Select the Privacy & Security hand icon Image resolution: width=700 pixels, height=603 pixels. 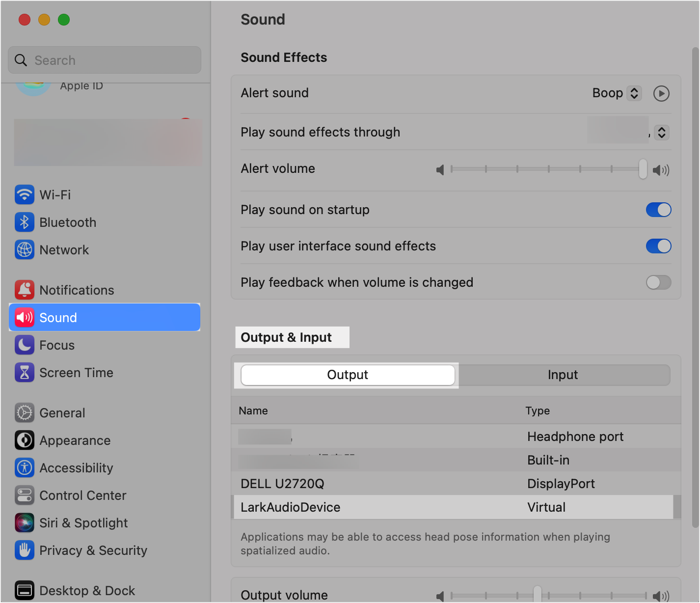point(24,550)
